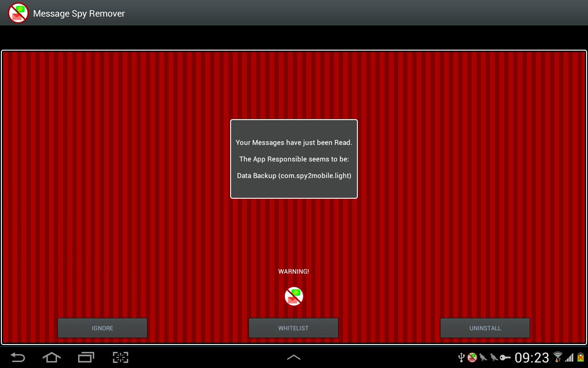Tap the VPN key status icon
Image resolution: width=588 pixels, height=368 pixels.
tap(505, 357)
